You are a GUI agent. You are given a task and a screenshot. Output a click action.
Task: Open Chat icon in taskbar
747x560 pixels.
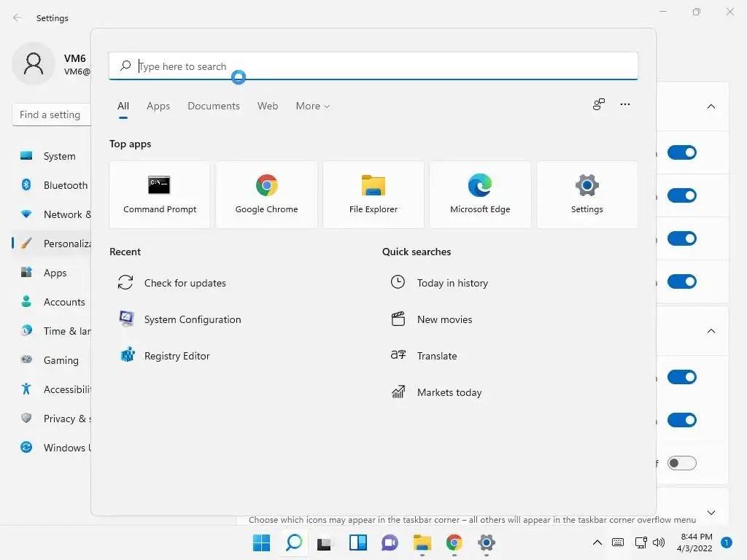(390, 542)
